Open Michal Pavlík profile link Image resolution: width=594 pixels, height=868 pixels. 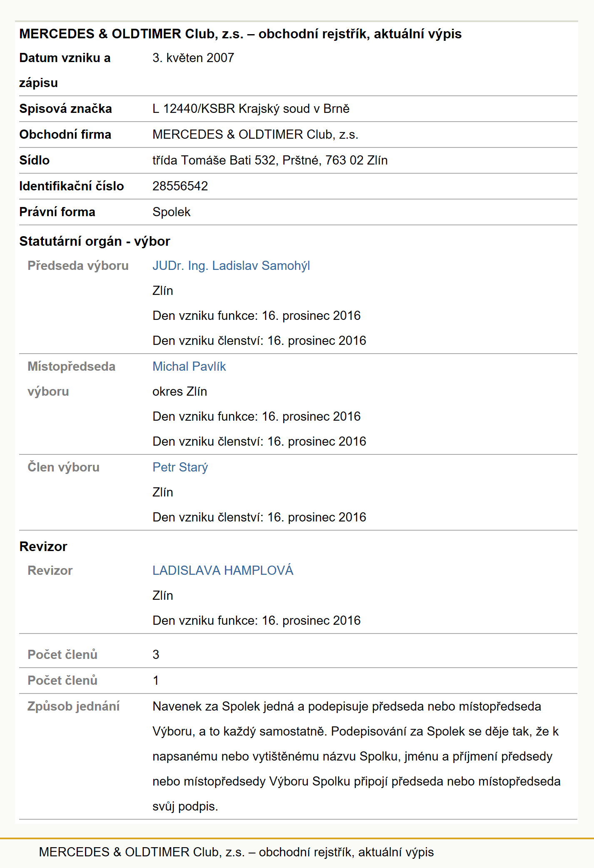(189, 367)
